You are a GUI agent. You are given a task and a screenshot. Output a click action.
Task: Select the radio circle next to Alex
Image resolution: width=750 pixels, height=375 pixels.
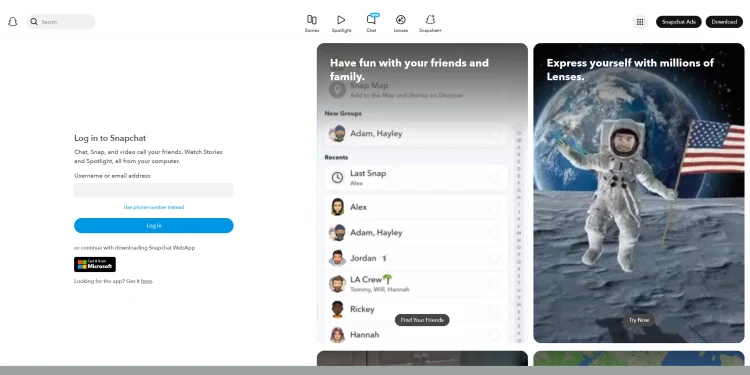[494, 207]
